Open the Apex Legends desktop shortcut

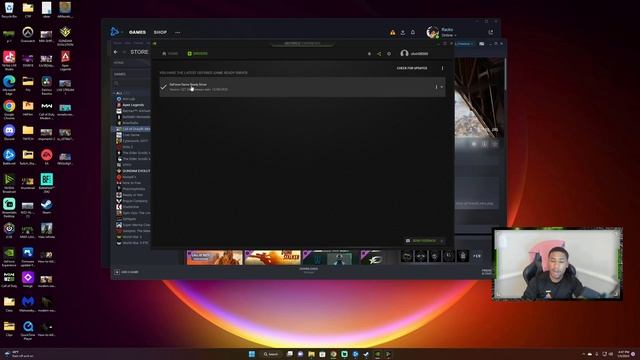[x=65, y=59]
